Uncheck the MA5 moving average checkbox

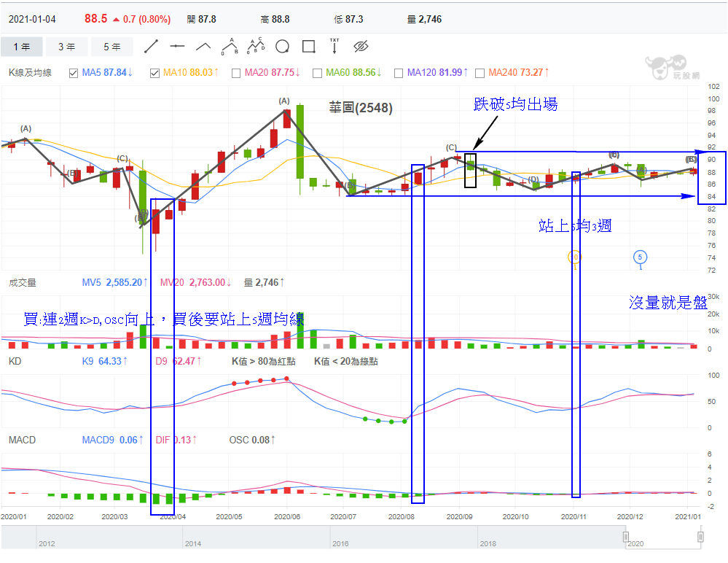pos(74,73)
